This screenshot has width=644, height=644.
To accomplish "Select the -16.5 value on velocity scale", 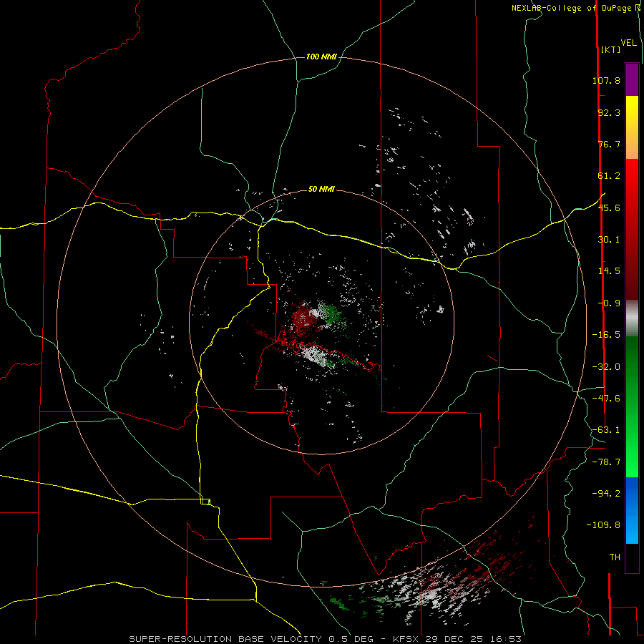I will tap(606, 335).
